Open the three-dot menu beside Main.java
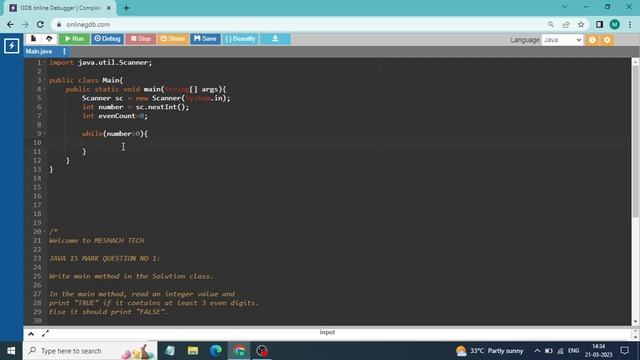 (64, 51)
